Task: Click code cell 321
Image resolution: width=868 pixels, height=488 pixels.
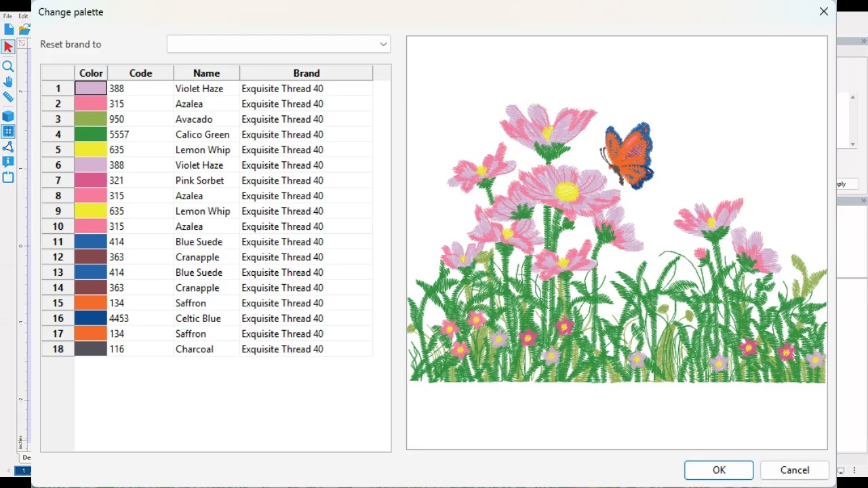Action: point(140,180)
